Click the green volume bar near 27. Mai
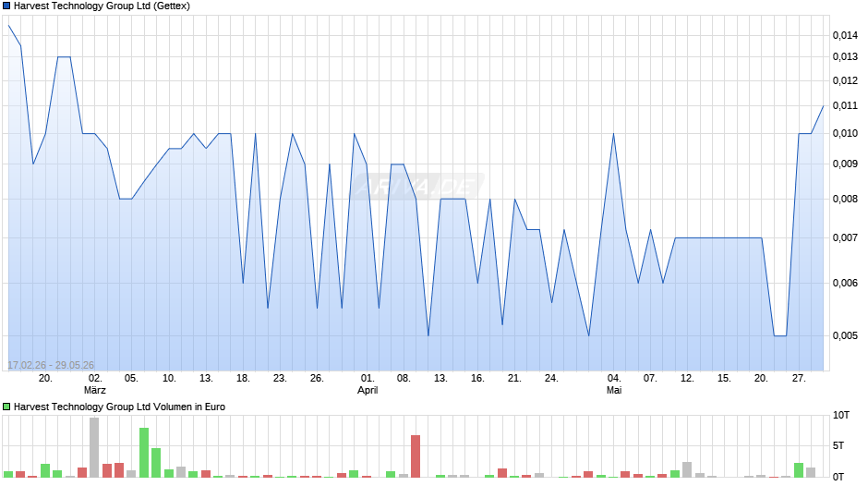The image size is (868, 486). point(799,470)
